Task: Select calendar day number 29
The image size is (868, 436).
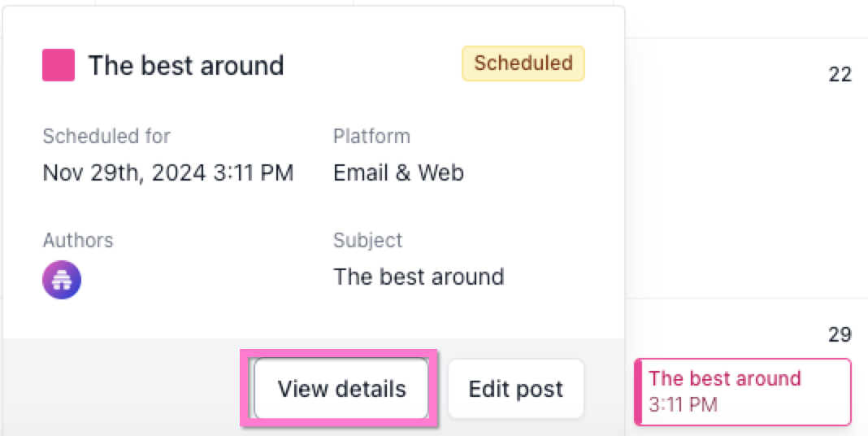Action: point(840,334)
